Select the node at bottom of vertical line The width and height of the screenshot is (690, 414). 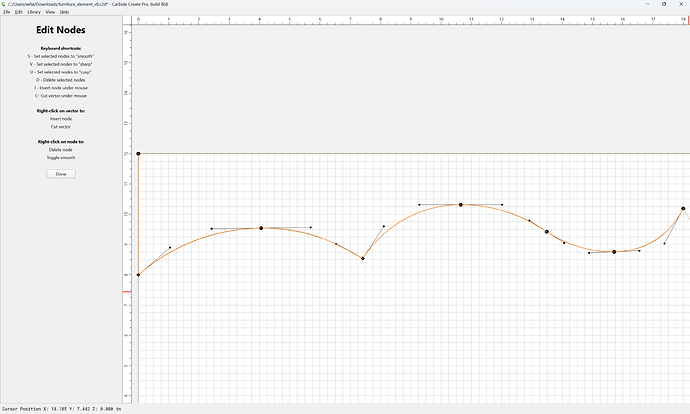pyautogui.click(x=138, y=275)
